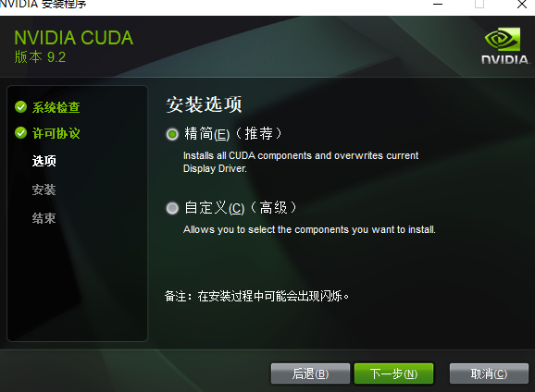Go back with the 后退(B) button

point(310,374)
